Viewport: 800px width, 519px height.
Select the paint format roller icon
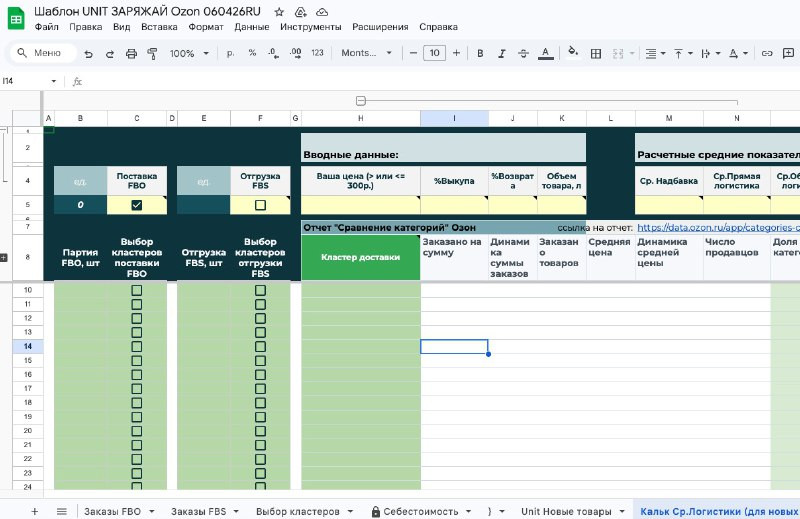151,53
